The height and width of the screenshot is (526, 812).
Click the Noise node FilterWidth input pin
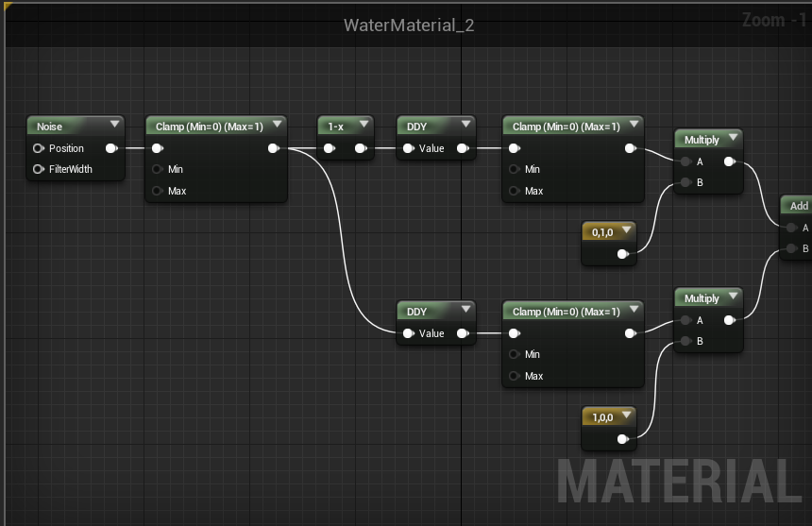point(39,169)
